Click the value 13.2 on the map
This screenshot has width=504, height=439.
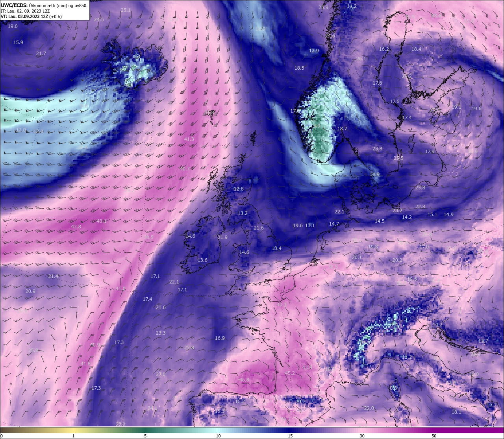tap(243, 213)
